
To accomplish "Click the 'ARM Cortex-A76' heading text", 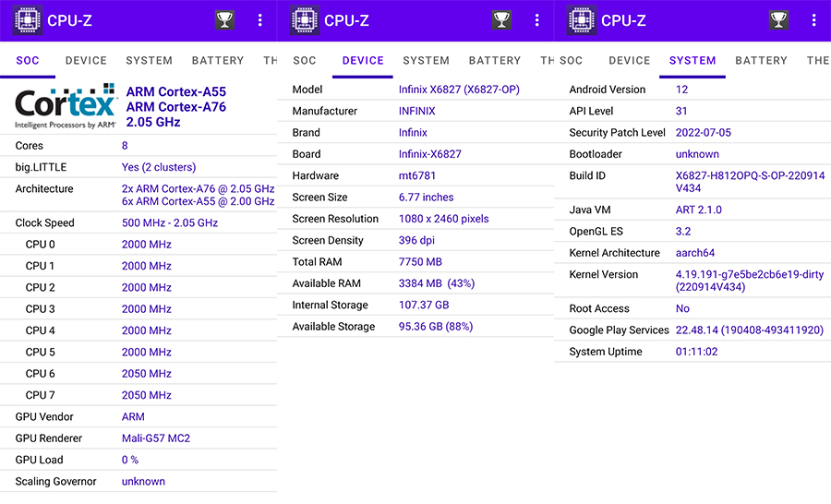I will point(176,107).
